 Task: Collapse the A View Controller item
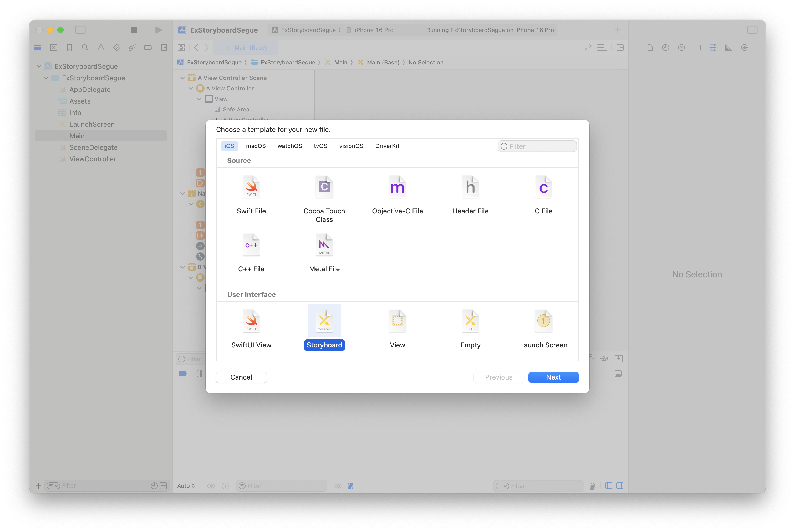coord(191,89)
